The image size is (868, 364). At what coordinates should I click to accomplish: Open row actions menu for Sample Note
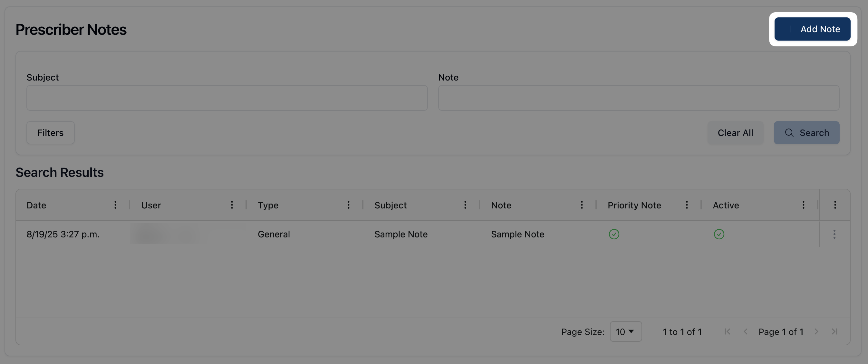(834, 235)
